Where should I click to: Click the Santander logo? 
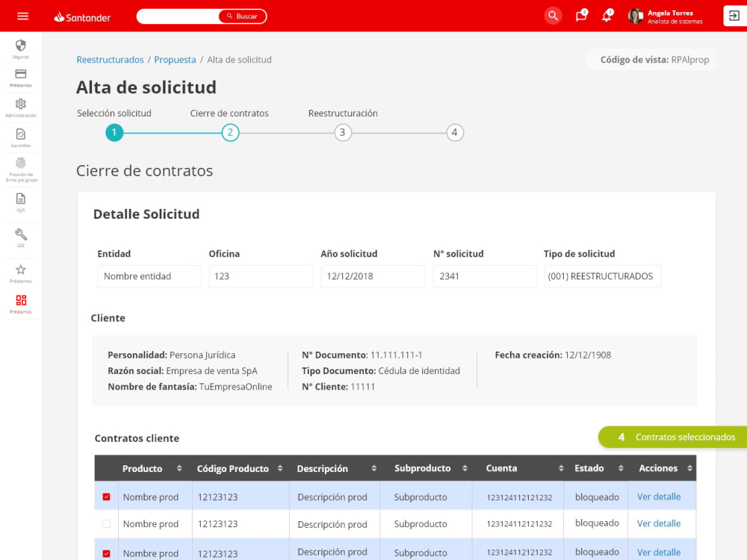[82, 17]
